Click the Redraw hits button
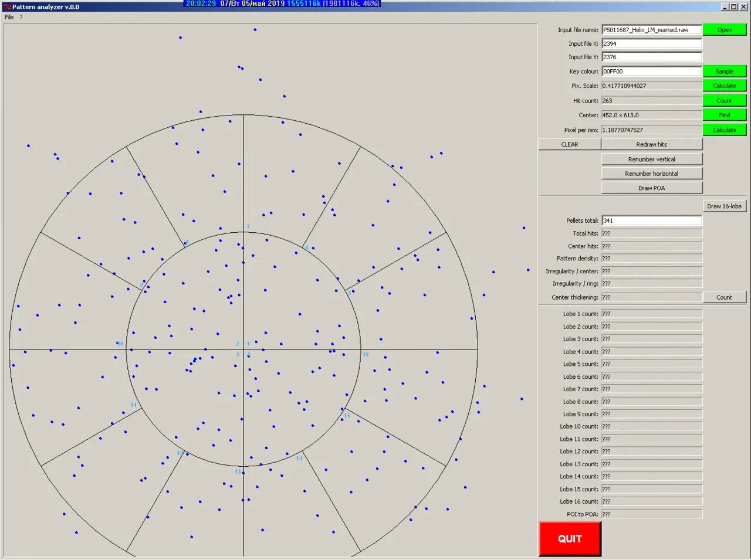The width and height of the screenshot is (751, 560). (652, 144)
